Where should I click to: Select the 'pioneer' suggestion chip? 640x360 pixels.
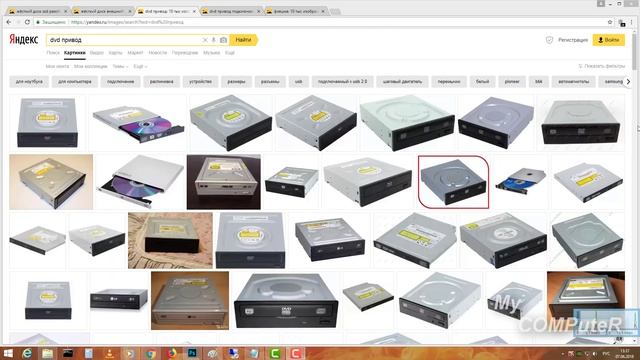[x=512, y=82]
